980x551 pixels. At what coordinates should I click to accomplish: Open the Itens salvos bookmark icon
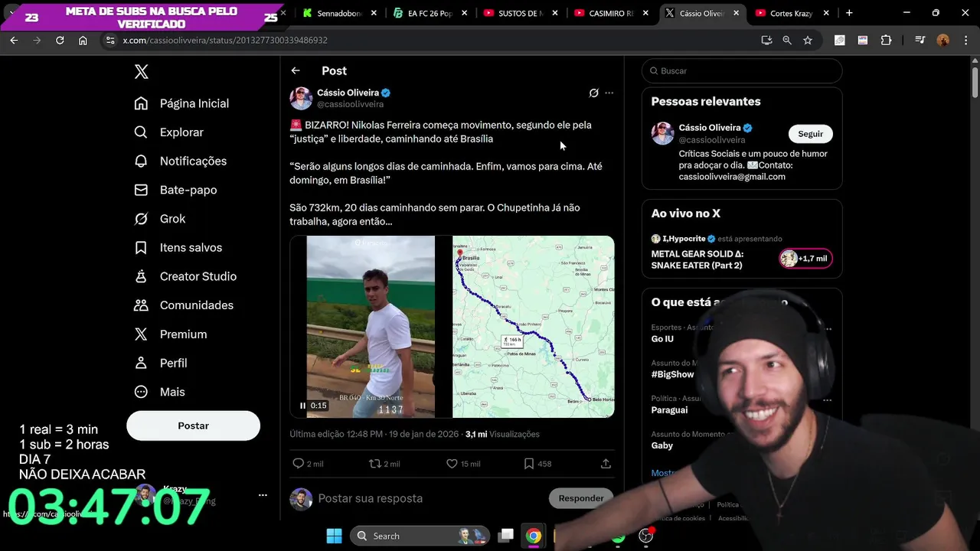[x=141, y=247]
